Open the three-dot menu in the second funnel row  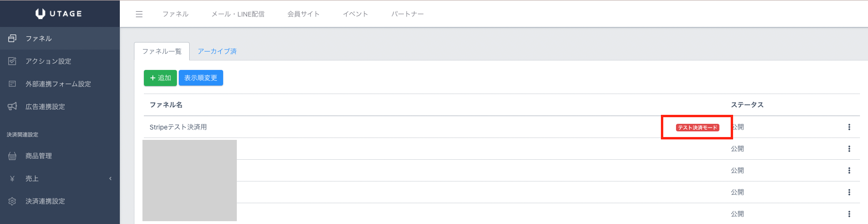[x=849, y=149]
